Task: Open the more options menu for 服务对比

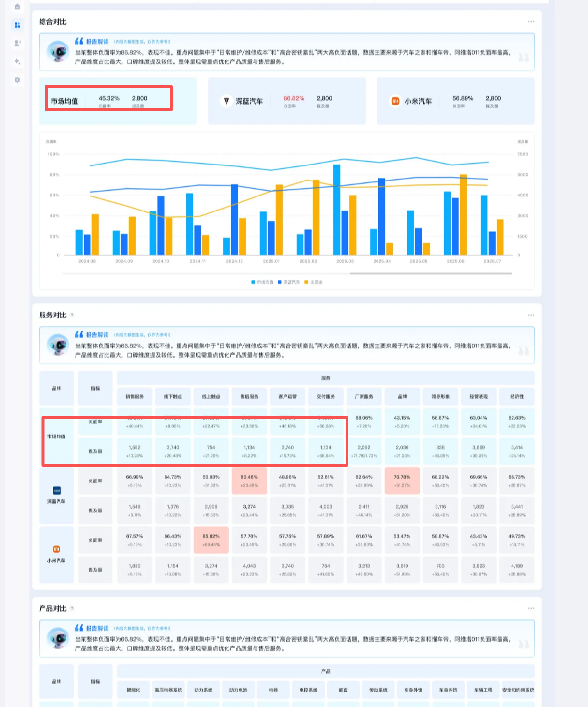Action: pyautogui.click(x=531, y=315)
